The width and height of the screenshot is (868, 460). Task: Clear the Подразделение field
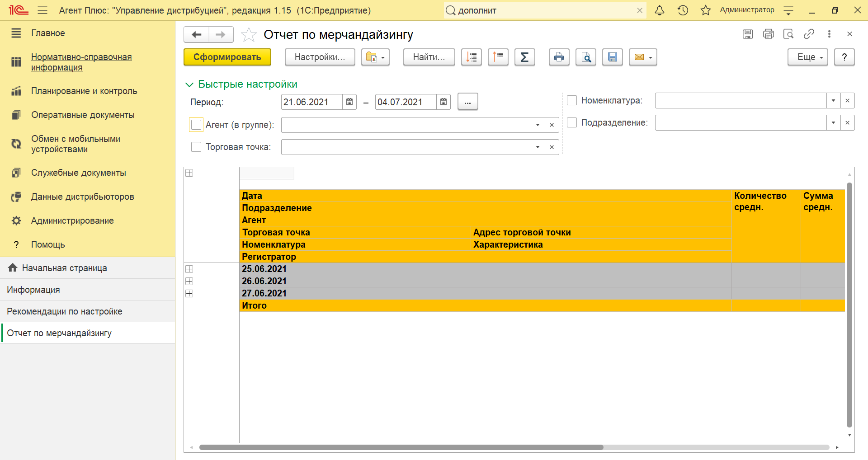point(848,123)
